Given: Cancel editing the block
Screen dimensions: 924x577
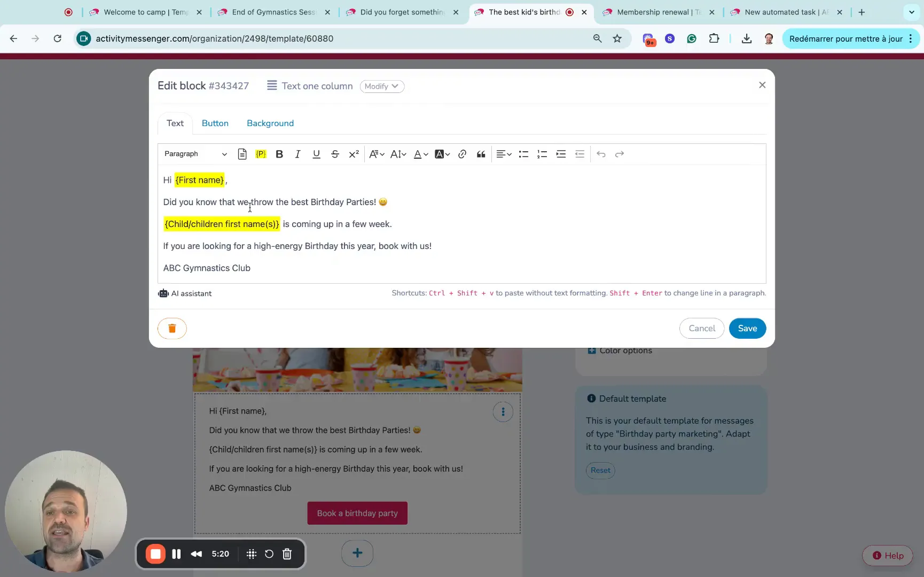Looking at the screenshot, I should pyautogui.click(x=702, y=328).
